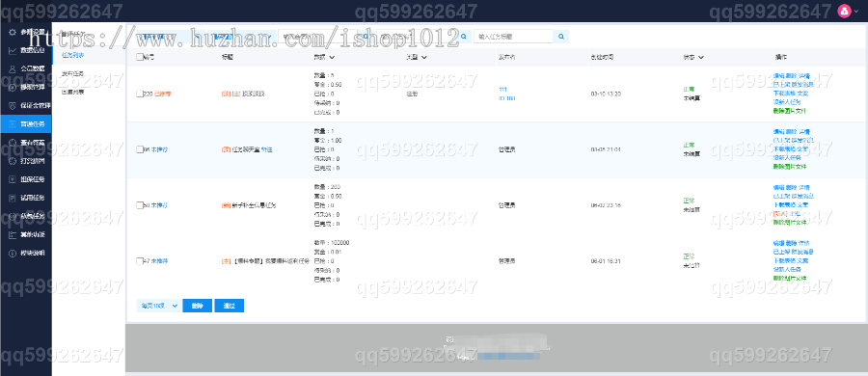868x376 pixels.
Task: Click search icon beside 输入任务标题 field
Action: tap(561, 37)
